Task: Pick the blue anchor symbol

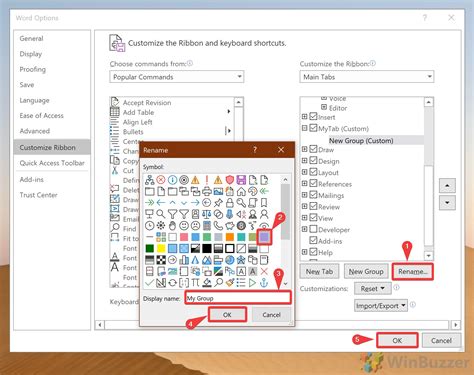Action: point(264,283)
